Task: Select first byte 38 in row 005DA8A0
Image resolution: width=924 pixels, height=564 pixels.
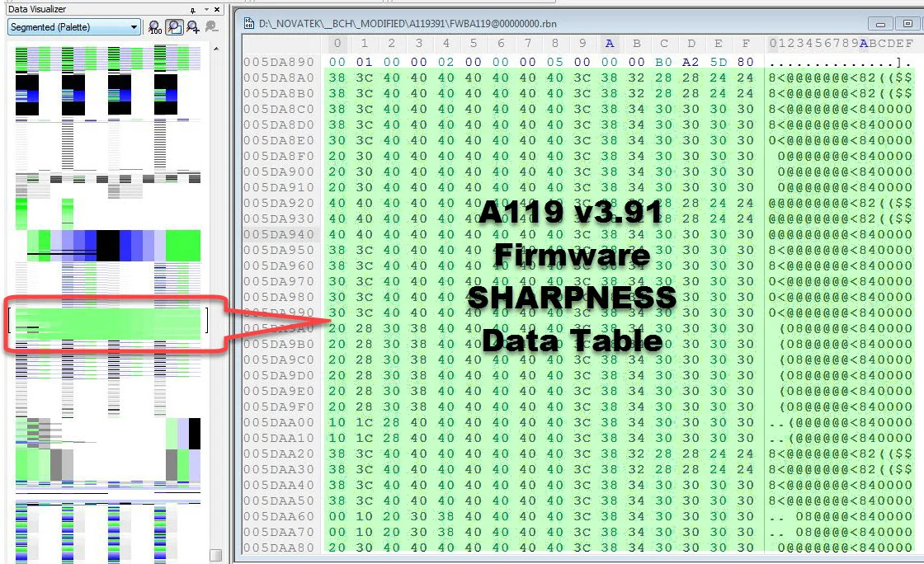Action: tap(337, 78)
